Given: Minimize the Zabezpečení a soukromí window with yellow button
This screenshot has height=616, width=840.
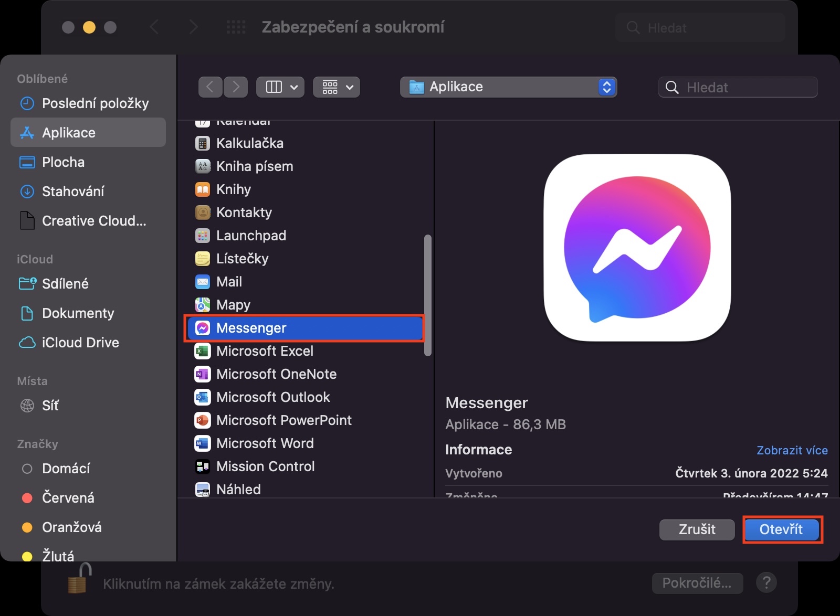Looking at the screenshot, I should (x=89, y=27).
